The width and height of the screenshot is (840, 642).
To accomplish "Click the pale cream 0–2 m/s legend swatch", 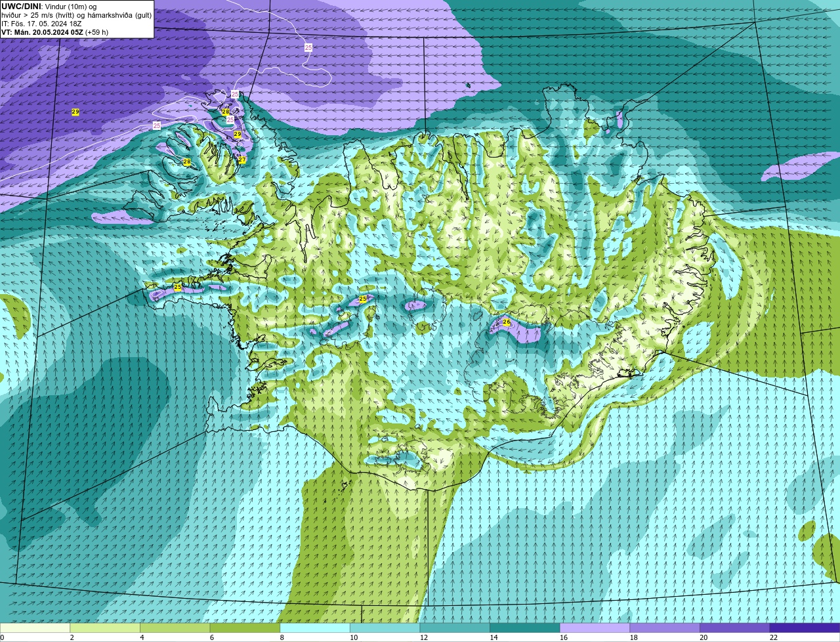I will tap(35, 628).
